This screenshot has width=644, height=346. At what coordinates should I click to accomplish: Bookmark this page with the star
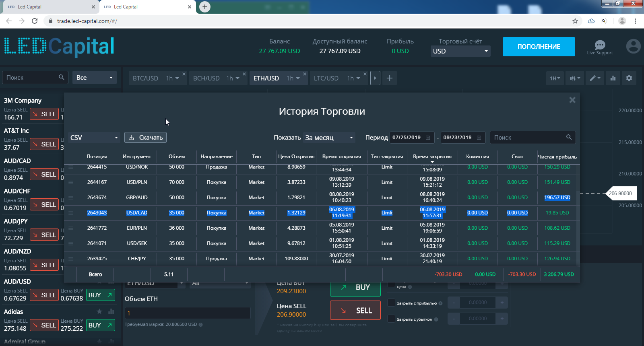[x=575, y=21]
